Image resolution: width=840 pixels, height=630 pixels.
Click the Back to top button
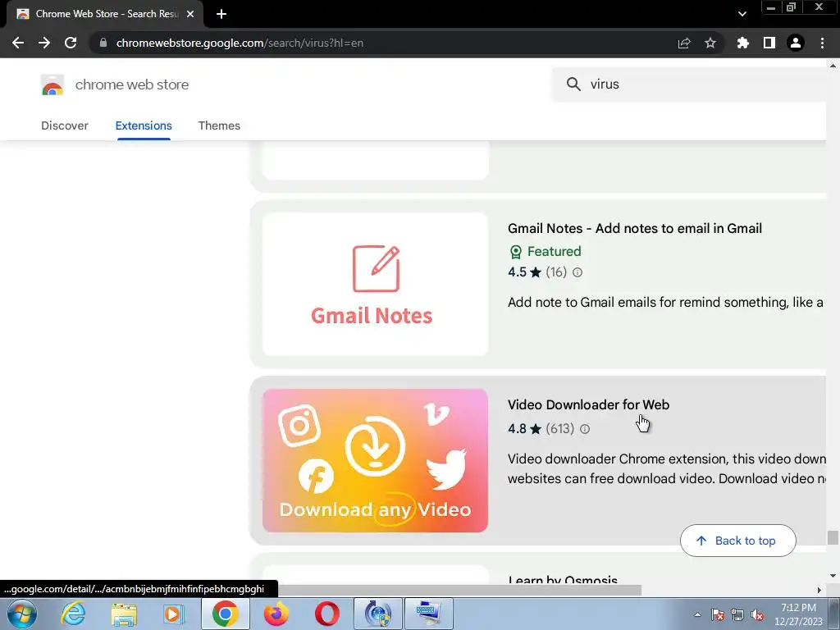(x=737, y=541)
